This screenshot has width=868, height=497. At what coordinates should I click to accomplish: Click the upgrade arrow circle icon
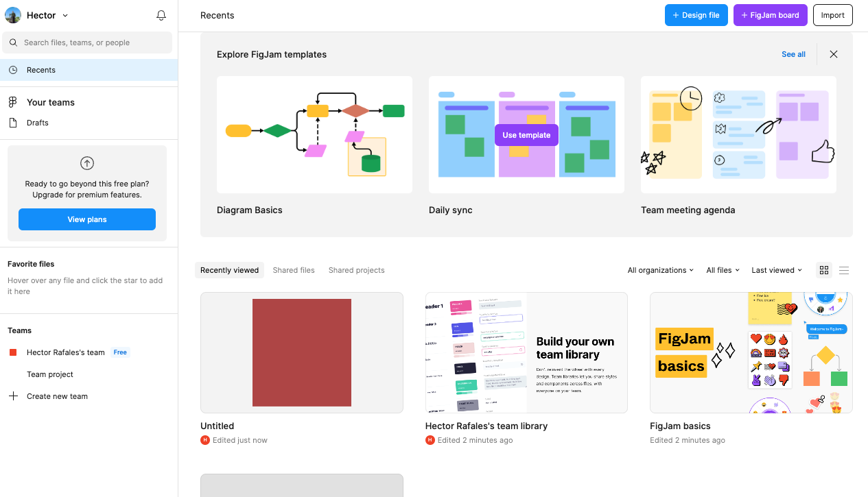click(87, 163)
